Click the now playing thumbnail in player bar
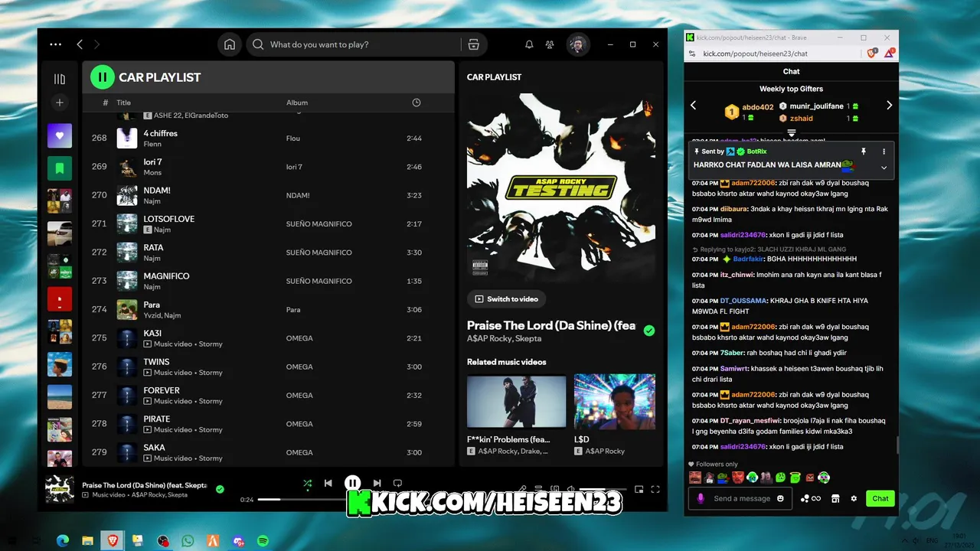The height and width of the screenshot is (551, 980). 60,489
